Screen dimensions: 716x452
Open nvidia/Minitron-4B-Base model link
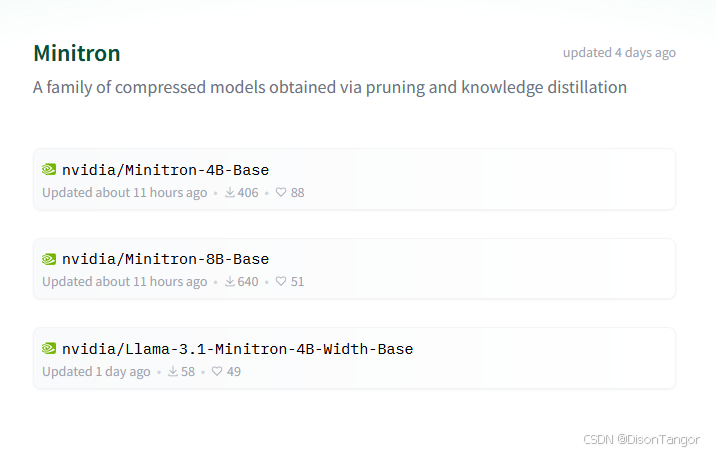[165, 170]
